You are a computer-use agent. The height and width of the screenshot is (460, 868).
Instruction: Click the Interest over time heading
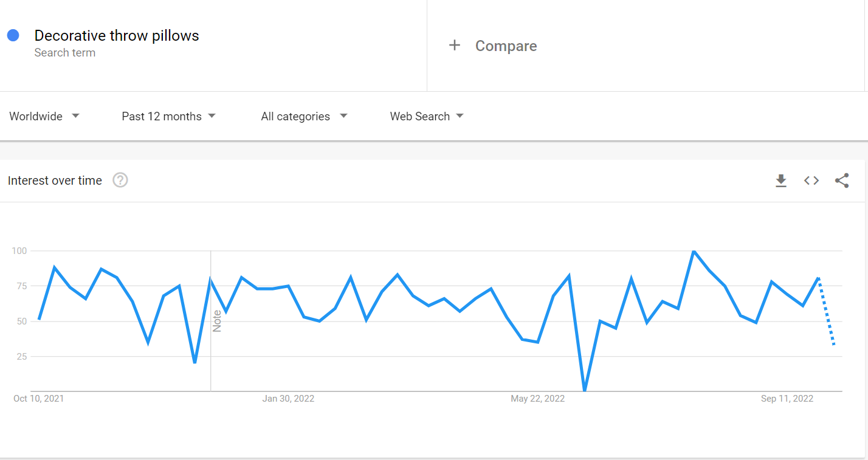pos(55,180)
